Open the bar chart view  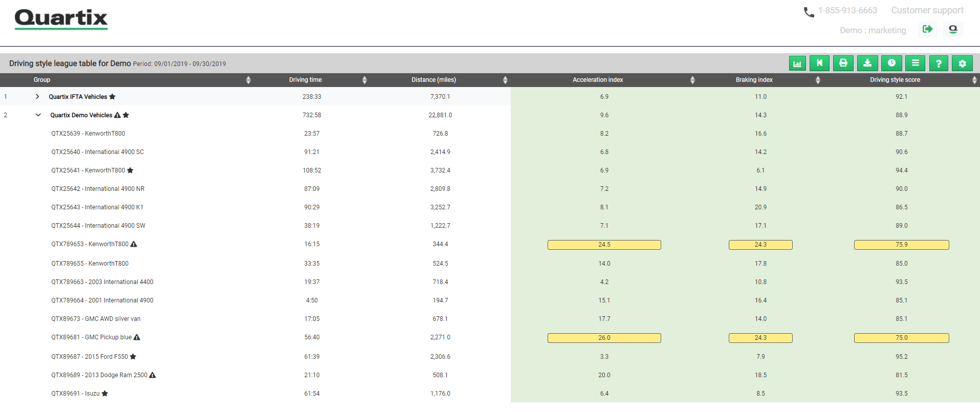click(797, 63)
